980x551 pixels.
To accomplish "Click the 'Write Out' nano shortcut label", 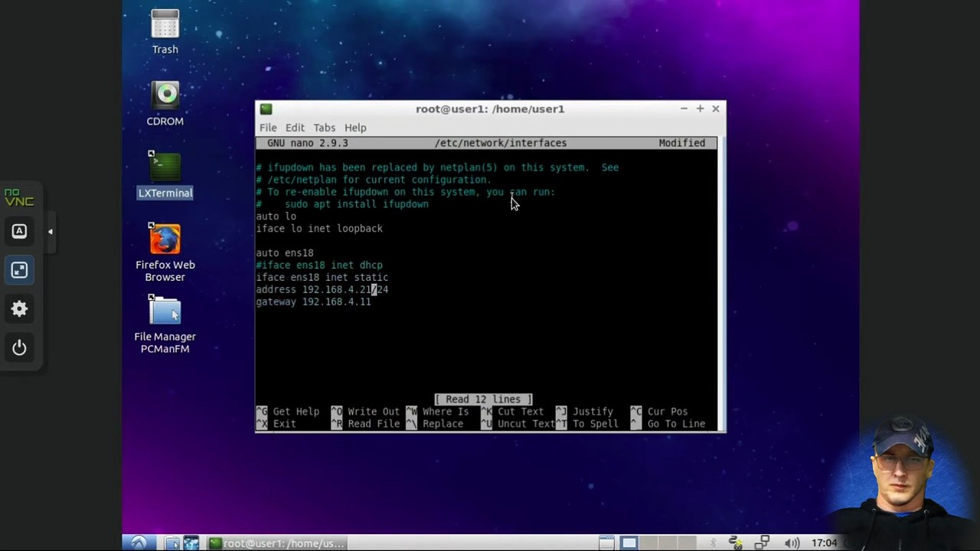I will pos(374,412).
